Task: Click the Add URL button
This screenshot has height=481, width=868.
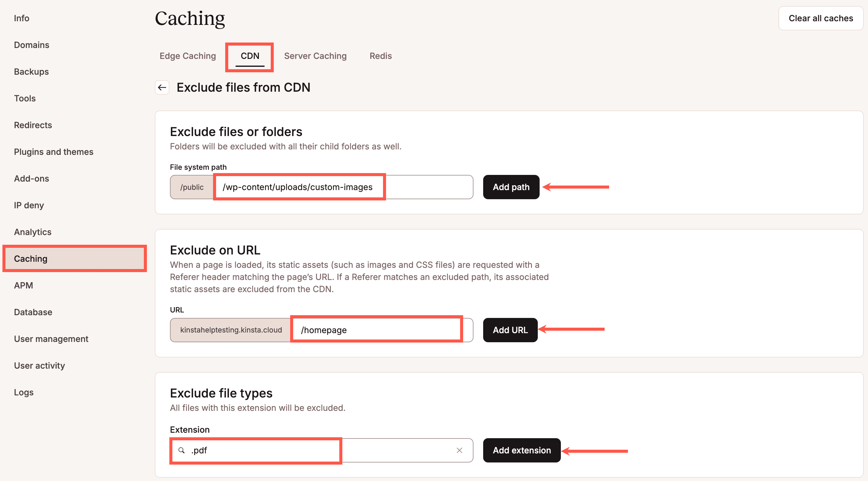Action: [510, 330]
